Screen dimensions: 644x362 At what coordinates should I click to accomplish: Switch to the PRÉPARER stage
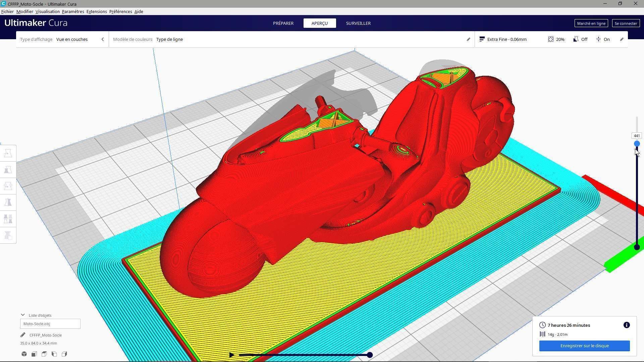283,23
